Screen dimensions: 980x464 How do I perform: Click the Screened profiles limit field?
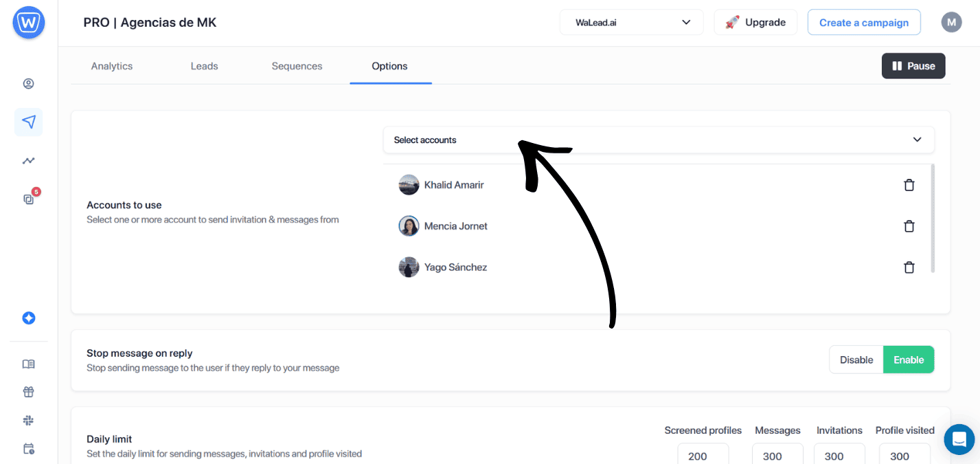pyautogui.click(x=703, y=454)
